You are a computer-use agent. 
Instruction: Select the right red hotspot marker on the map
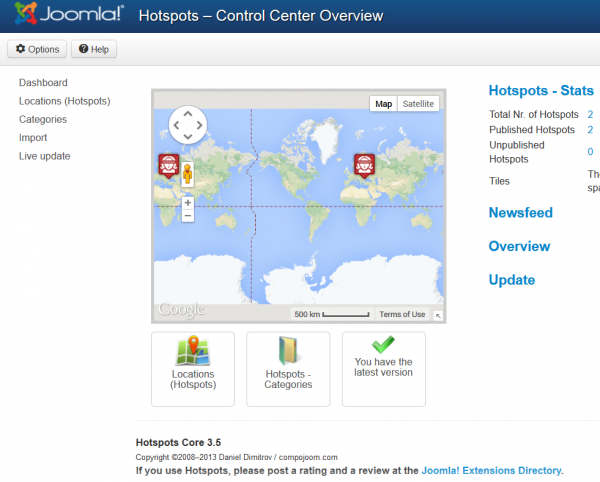[x=365, y=165]
